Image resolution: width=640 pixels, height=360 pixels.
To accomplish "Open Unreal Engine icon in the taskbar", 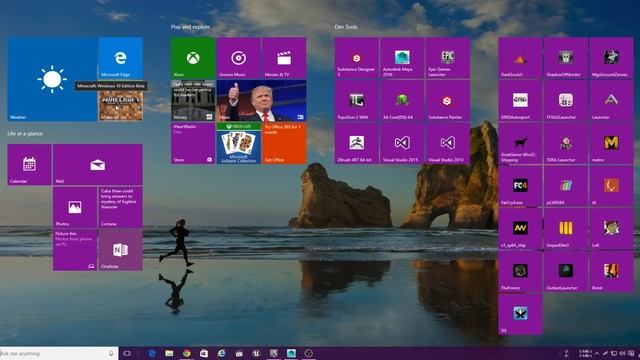I will [256, 353].
